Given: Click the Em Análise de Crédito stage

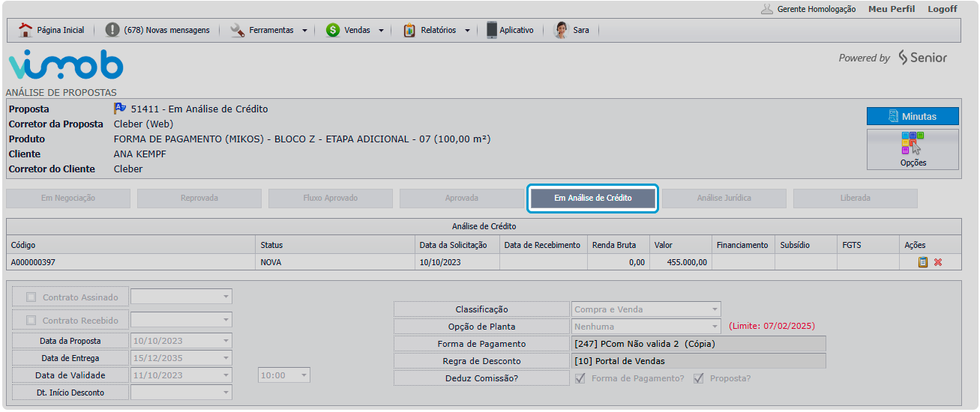Looking at the screenshot, I should pos(593,199).
